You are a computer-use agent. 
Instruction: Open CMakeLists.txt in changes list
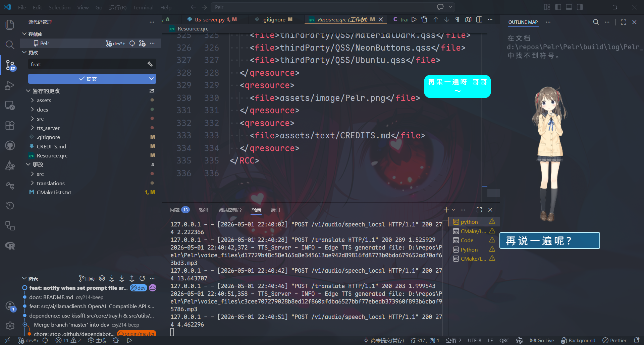tap(54, 192)
